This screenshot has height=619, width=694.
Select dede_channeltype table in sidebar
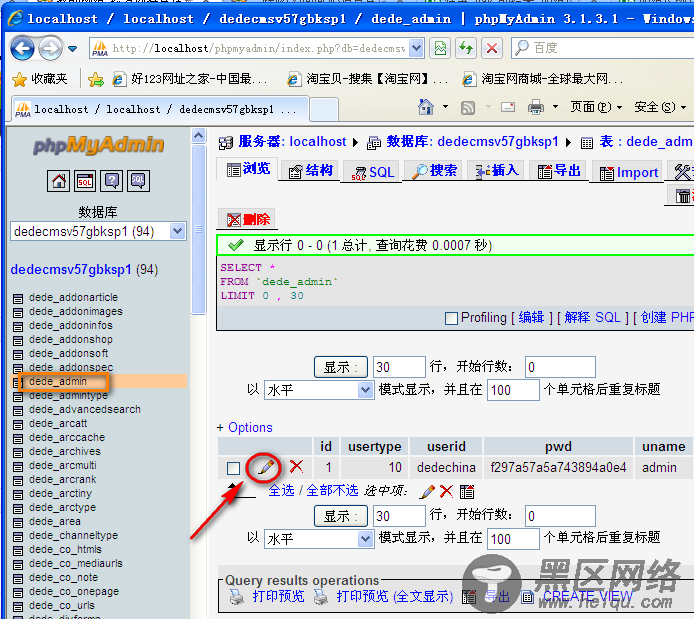pyautogui.click(x=73, y=535)
